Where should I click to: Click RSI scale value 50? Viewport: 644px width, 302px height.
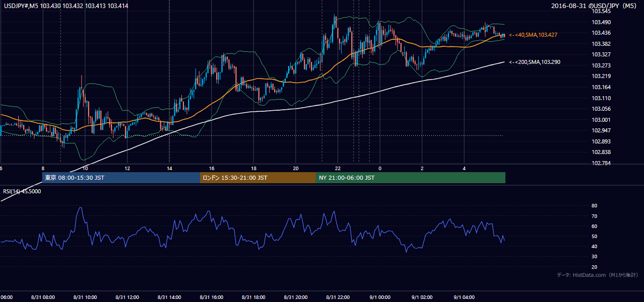(x=594, y=236)
